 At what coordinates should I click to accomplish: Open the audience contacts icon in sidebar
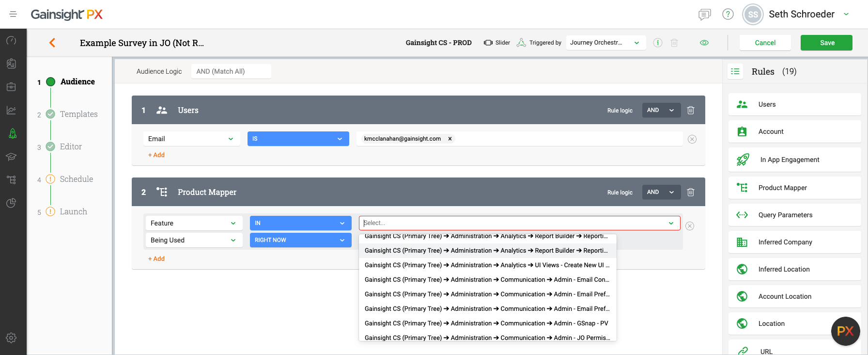coord(11,64)
